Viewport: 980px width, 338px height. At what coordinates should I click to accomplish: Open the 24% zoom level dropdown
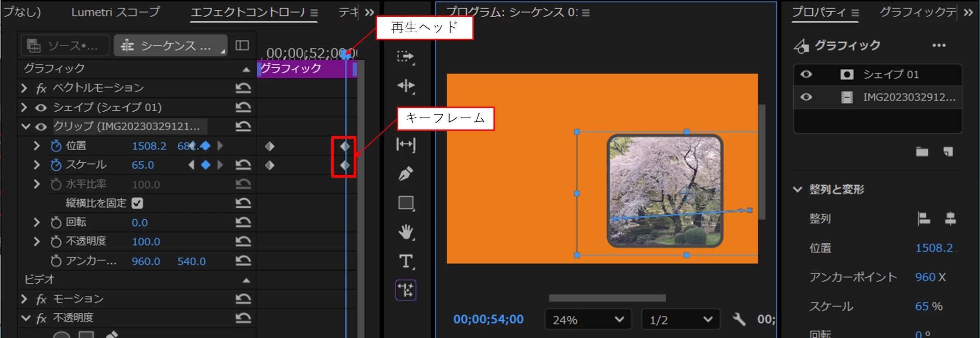tap(588, 320)
